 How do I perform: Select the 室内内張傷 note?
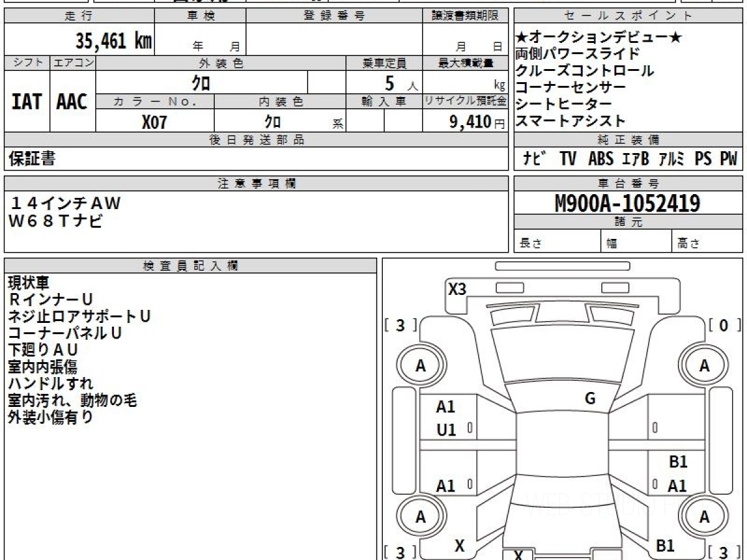[x=43, y=367]
